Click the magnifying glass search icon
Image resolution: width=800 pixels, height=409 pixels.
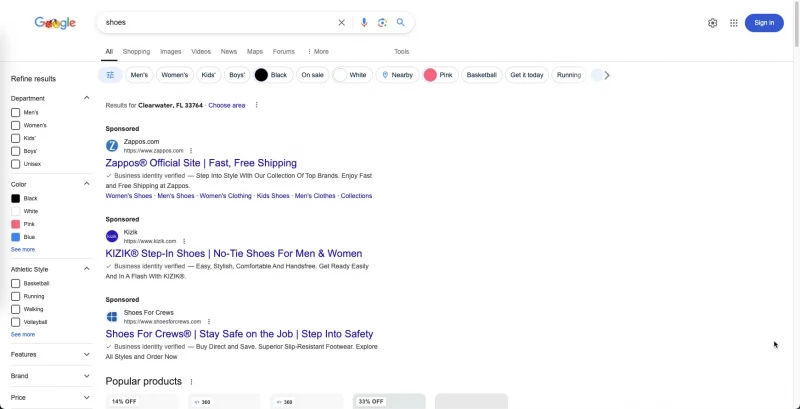click(401, 22)
